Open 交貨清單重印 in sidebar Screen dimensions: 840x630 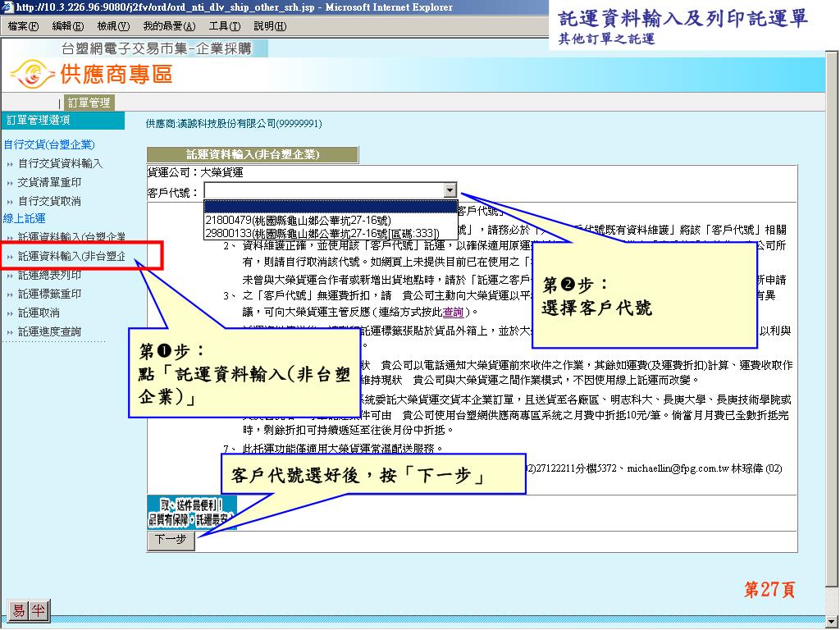click(x=49, y=182)
